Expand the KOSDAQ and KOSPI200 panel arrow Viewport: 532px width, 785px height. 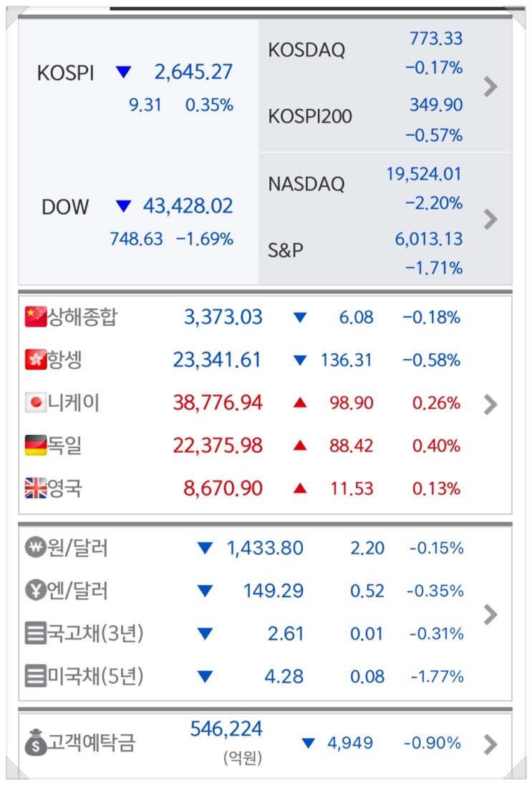coord(490,87)
